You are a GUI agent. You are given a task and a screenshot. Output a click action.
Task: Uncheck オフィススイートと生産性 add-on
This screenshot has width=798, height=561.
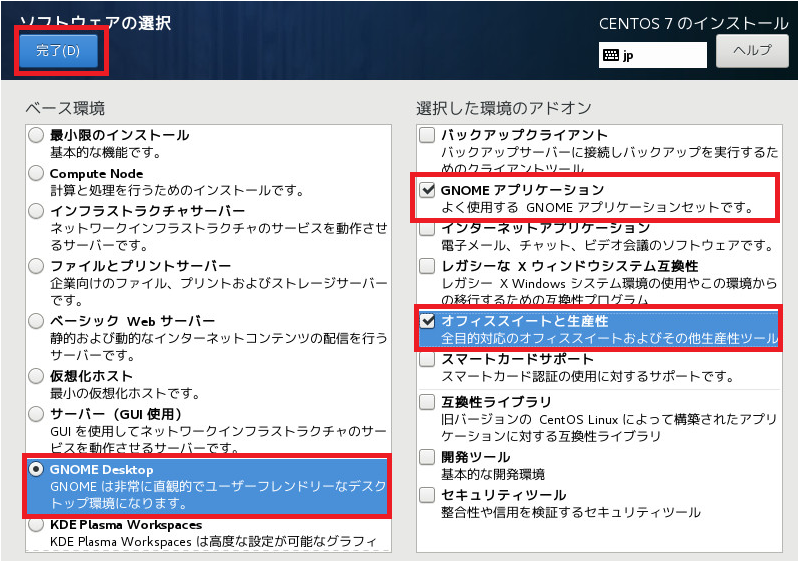coord(427,321)
